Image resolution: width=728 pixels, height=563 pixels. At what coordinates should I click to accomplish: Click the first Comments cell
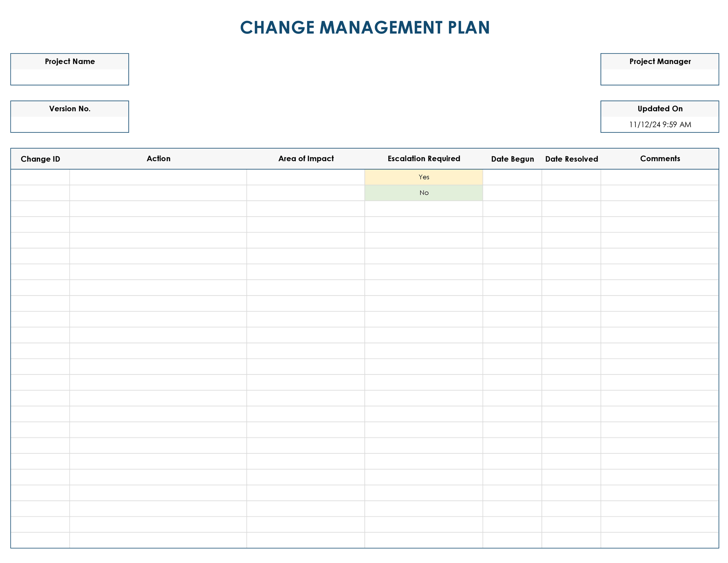(x=660, y=177)
